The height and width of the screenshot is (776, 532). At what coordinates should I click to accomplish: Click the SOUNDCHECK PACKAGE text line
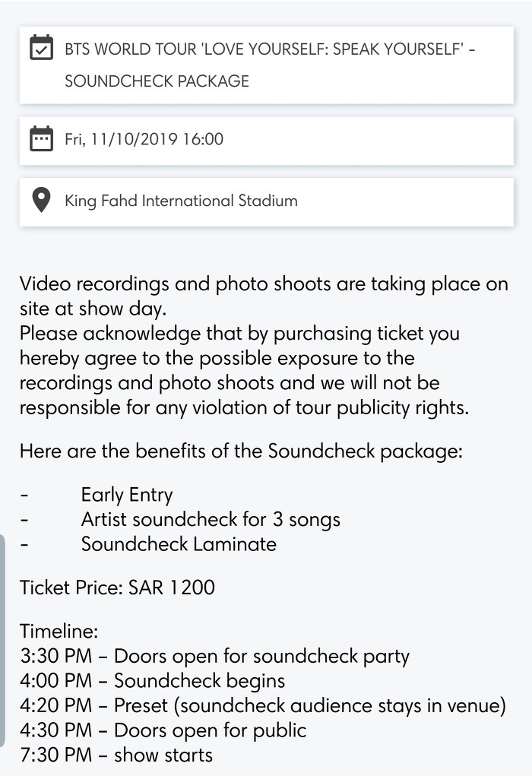click(x=157, y=81)
